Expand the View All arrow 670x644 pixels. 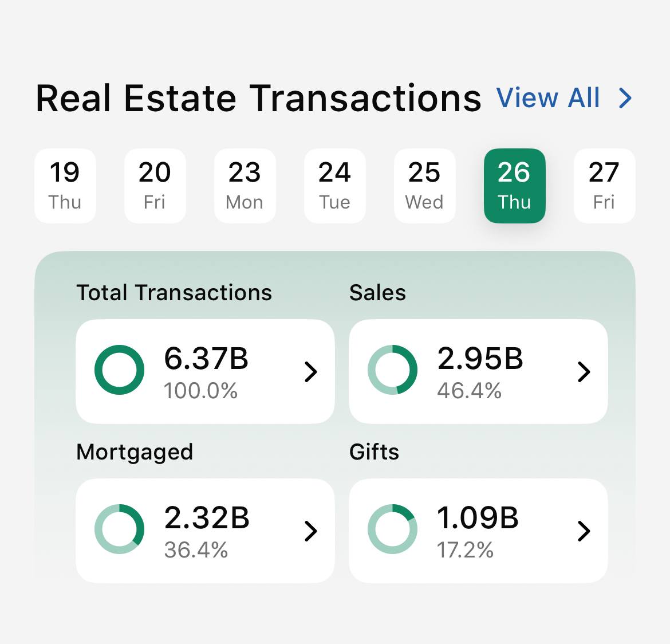(624, 97)
